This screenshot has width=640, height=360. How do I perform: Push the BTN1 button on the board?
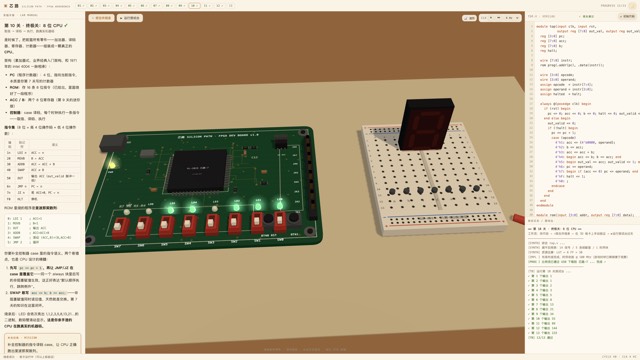[293, 218]
